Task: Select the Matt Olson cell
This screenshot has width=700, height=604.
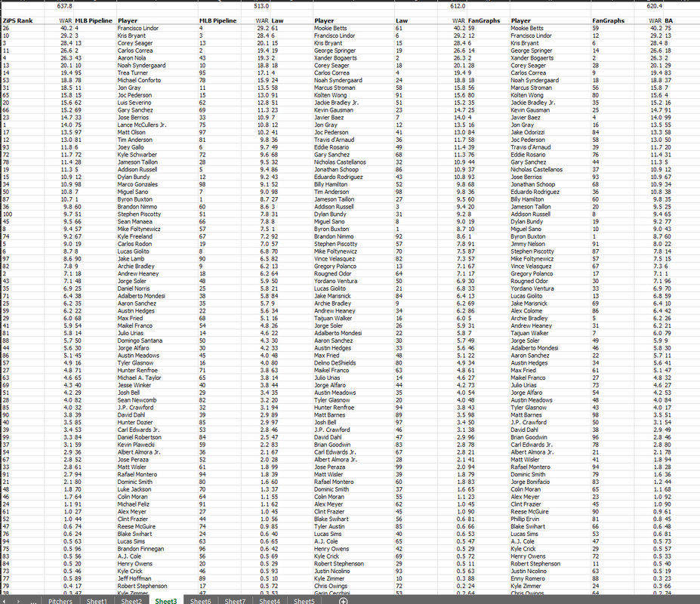Action: click(157, 132)
